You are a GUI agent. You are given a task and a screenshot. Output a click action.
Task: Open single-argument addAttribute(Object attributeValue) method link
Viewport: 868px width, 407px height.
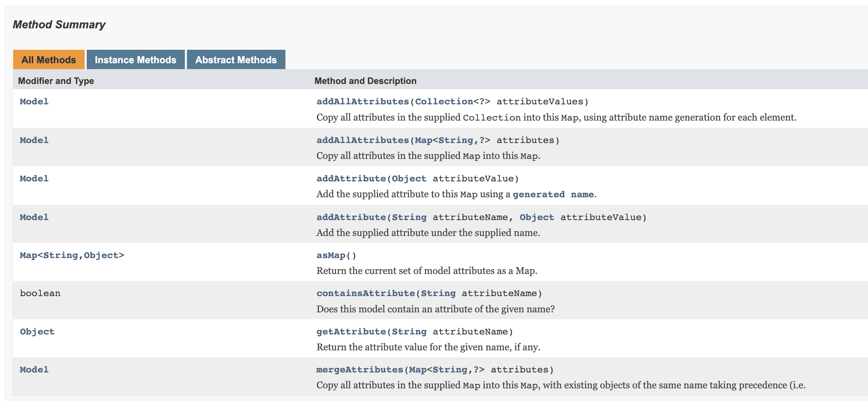point(351,179)
